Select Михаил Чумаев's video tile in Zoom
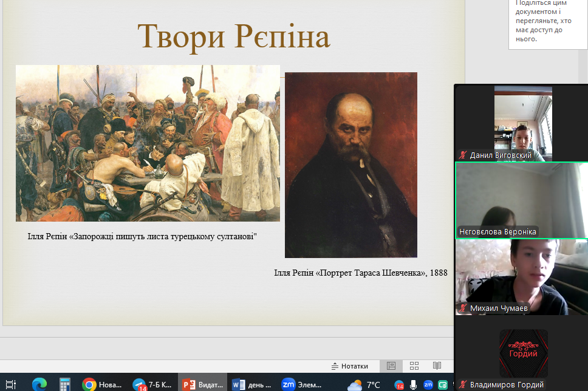 pos(522,277)
